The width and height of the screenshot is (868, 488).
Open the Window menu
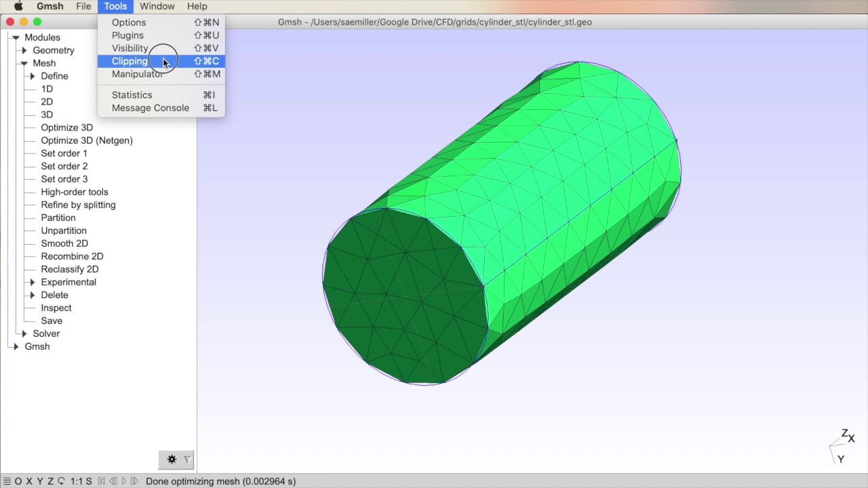tap(157, 6)
